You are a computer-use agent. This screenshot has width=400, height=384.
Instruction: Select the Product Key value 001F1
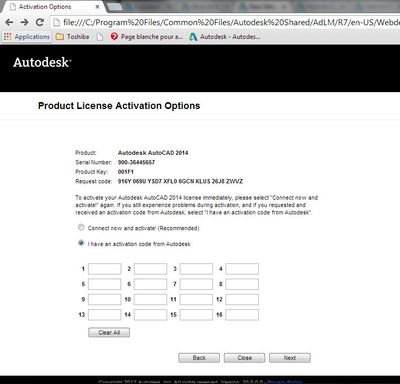(126, 172)
